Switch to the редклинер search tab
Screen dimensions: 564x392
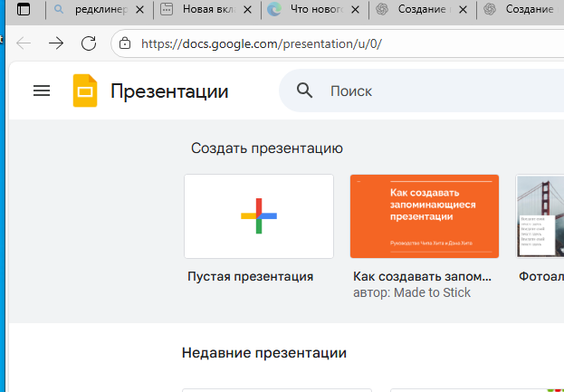click(x=91, y=9)
